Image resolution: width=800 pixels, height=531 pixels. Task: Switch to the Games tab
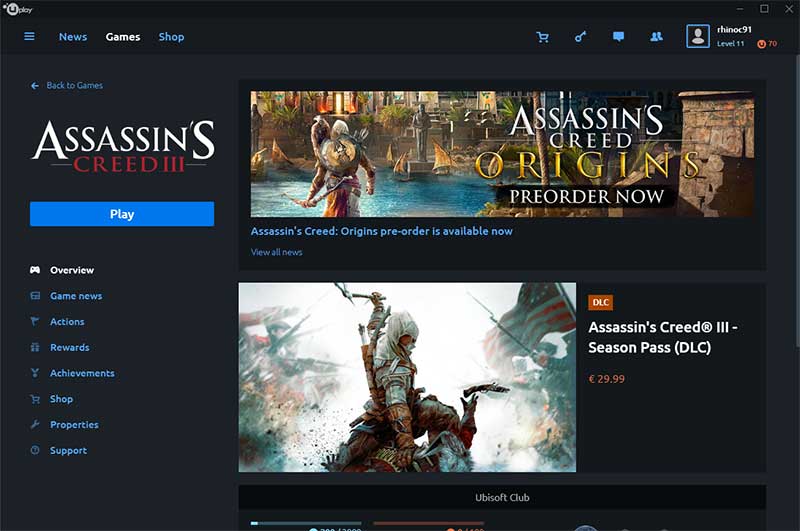pyautogui.click(x=123, y=37)
